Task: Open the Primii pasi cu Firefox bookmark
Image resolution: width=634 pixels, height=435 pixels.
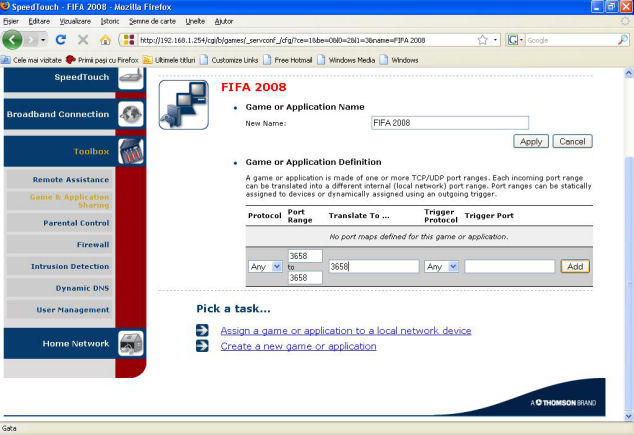Action: [x=102, y=60]
